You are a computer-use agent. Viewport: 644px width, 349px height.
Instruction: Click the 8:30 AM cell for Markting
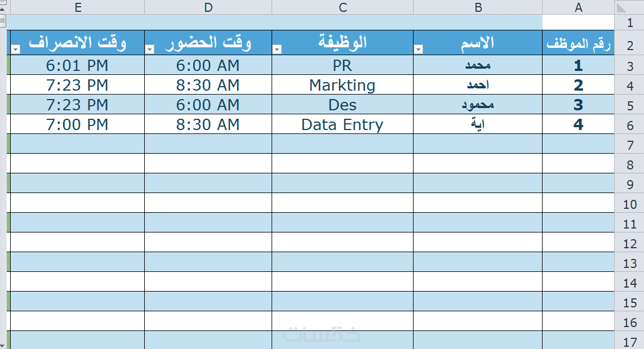(x=208, y=85)
